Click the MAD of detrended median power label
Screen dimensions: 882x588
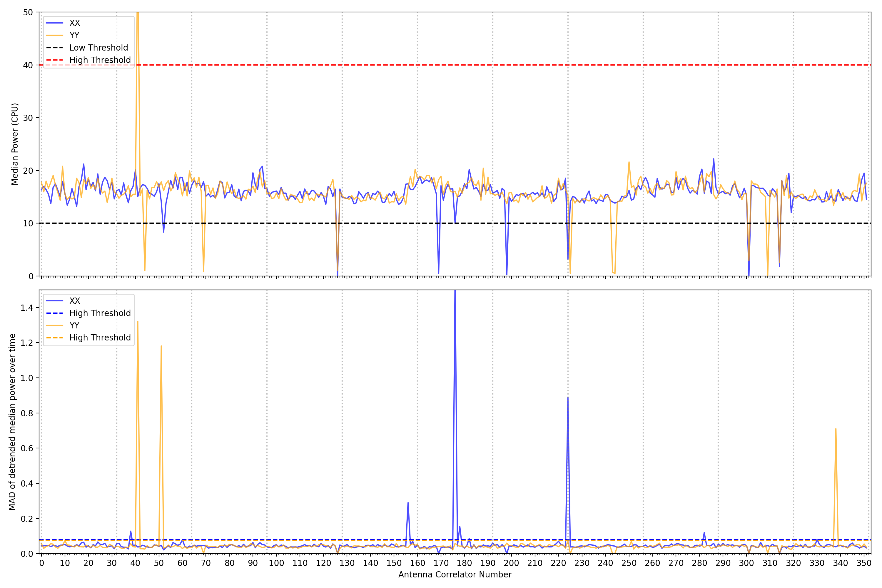(12, 422)
